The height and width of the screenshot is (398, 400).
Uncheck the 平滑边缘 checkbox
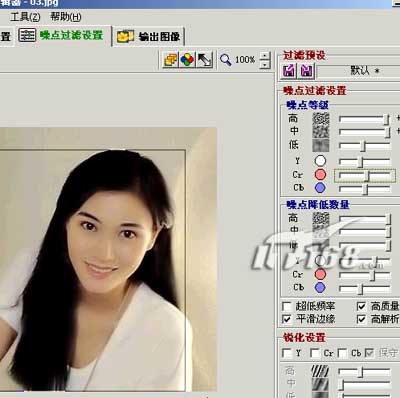point(287,319)
